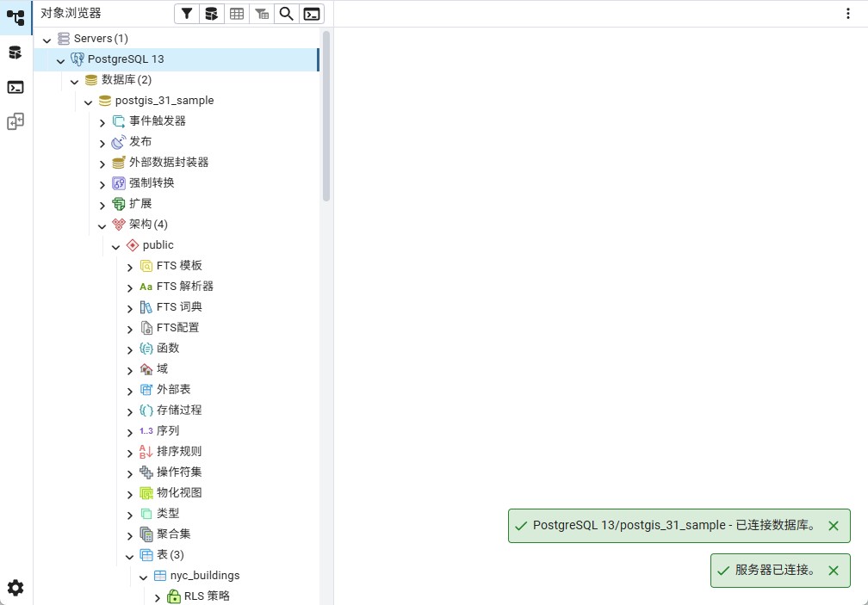Click the filtered rows toolbar icon
Image resolution: width=868 pixels, height=605 pixels.
(x=261, y=14)
